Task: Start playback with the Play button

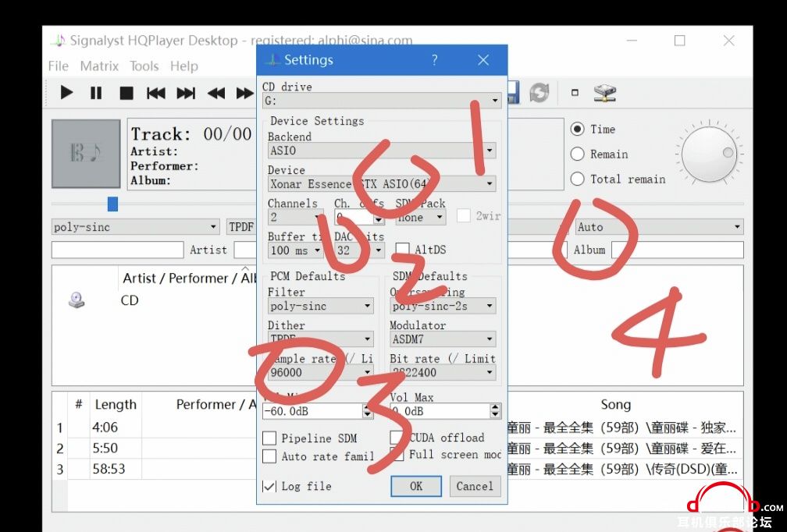Action: [x=66, y=93]
